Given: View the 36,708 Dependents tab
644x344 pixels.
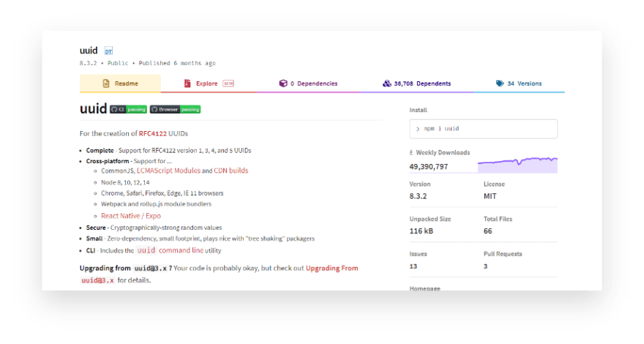Looking at the screenshot, I should tap(416, 83).
